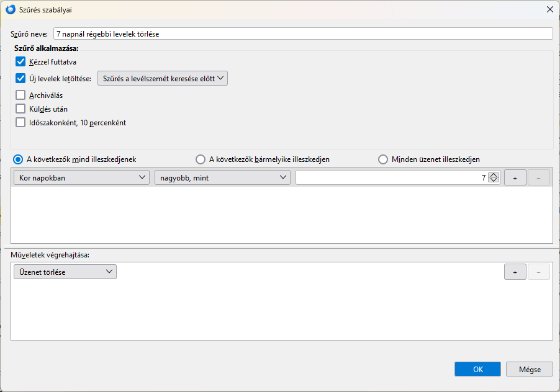
Task: Click into the Szűrő neve text field
Action: click(303, 34)
